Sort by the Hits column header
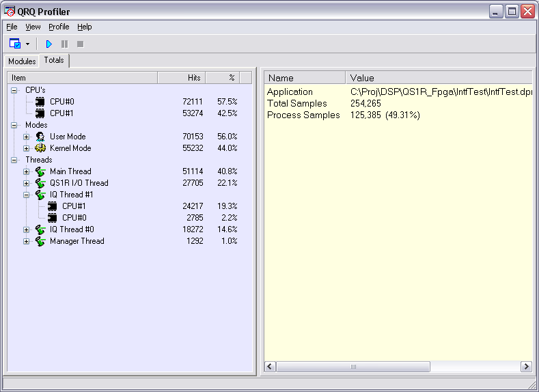The width and height of the screenshot is (539, 392). click(x=182, y=78)
